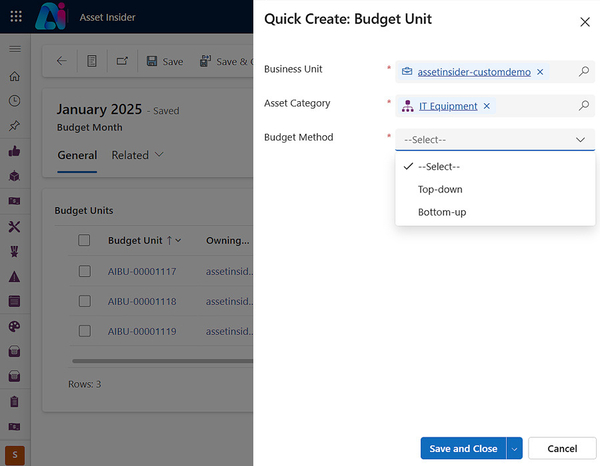Viewport: 600px width, 466px height.
Task: Open the AIBU-00001119 budget unit link
Action: pos(142,331)
